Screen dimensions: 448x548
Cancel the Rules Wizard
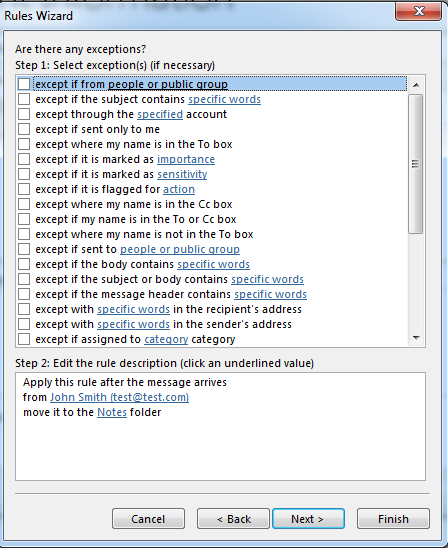coord(148,519)
